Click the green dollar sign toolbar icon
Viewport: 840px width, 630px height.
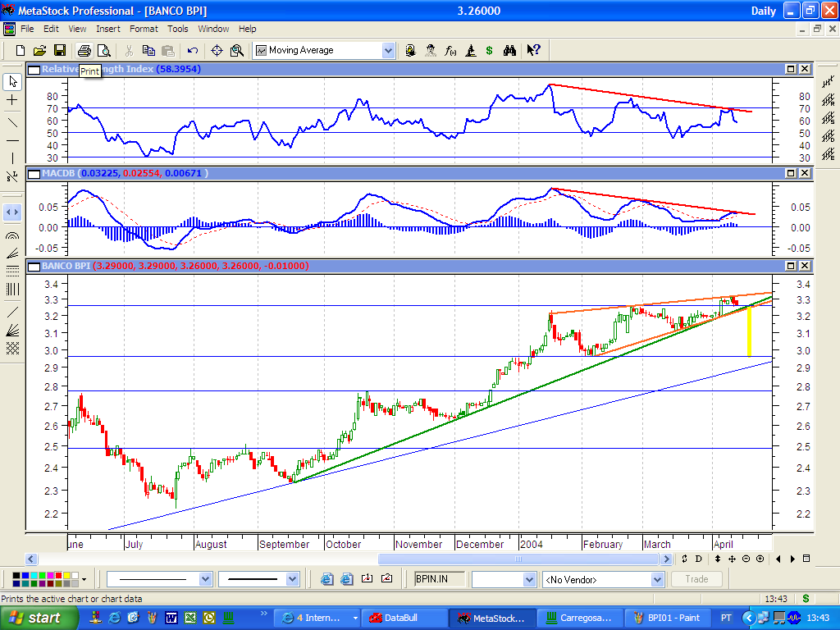(x=489, y=50)
